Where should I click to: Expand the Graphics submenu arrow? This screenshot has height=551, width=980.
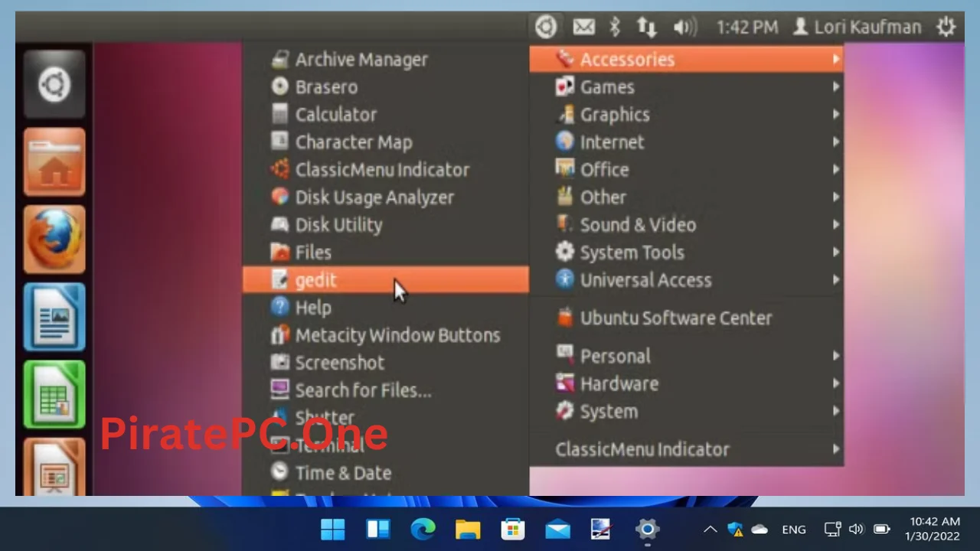pos(836,115)
